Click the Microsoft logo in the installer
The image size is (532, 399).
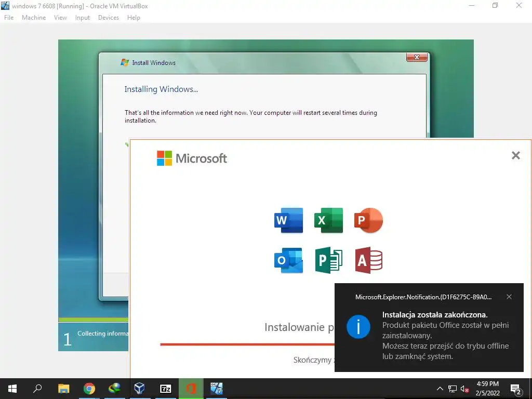click(192, 158)
